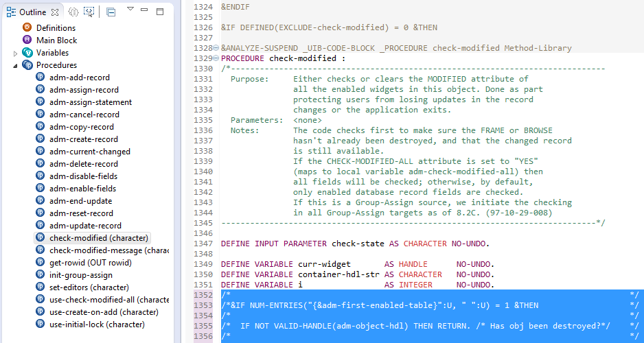Navigate to adm-reset-record procedure
Image resolution: width=644 pixels, height=343 pixels.
click(81, 213)
